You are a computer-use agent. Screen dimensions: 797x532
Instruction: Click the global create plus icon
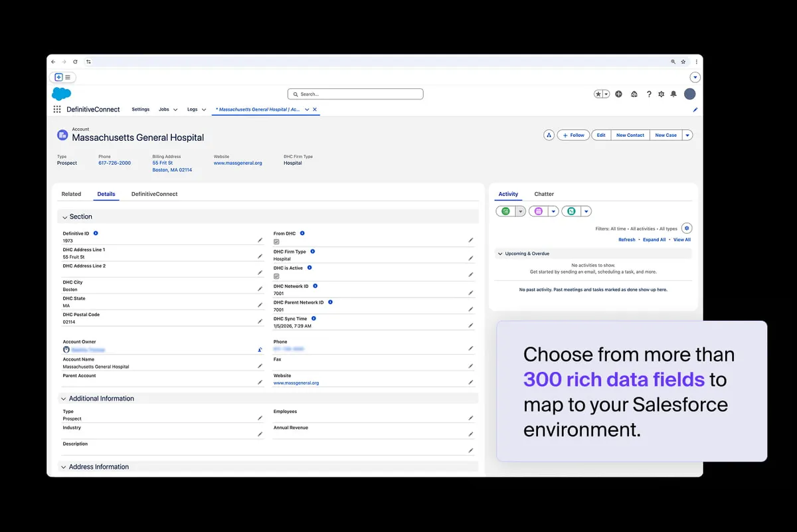point(618,94)
